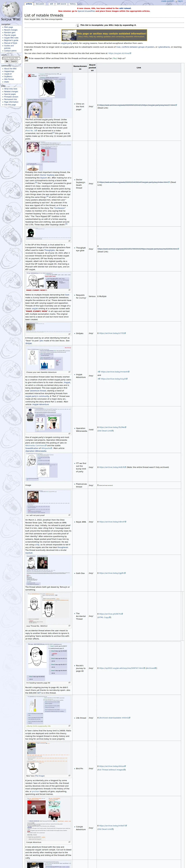Open What links here tool
This screenshot has height=868, width=186.
tap(11, 89)
